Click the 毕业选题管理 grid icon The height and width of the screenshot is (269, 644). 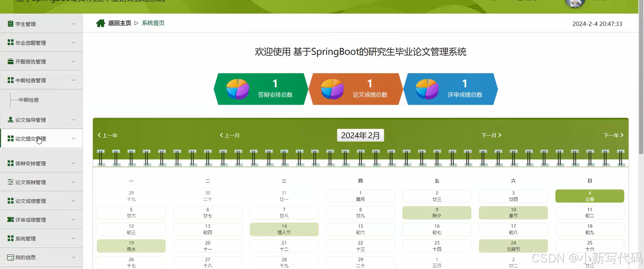10,42
